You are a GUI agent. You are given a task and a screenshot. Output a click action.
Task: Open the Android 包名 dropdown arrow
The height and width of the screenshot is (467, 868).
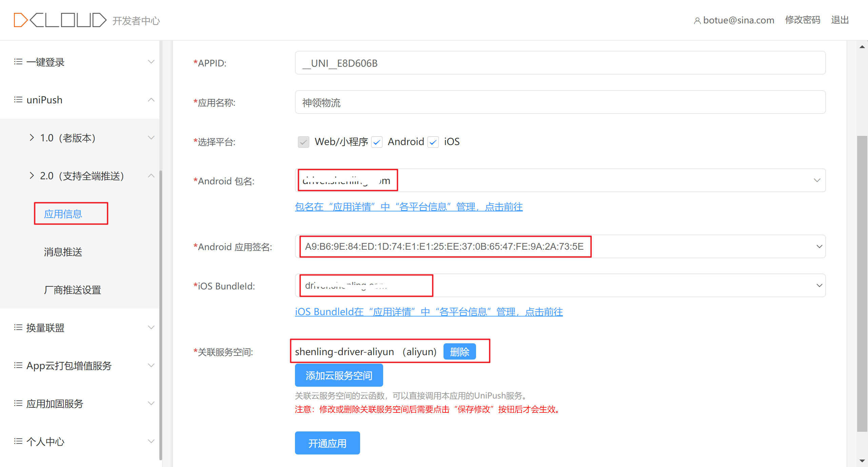pos(817,180)
